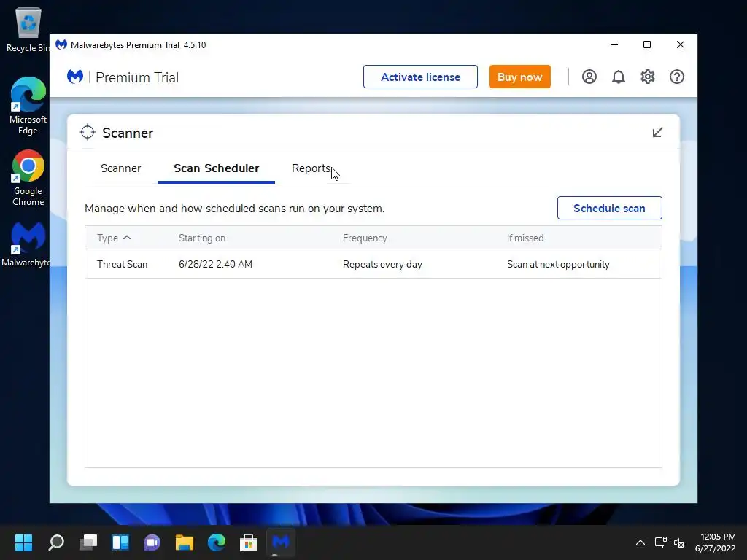This screenshot has height=560, width=747.
Task: Open Task View in the taskbar
Action: pos(88,542)
